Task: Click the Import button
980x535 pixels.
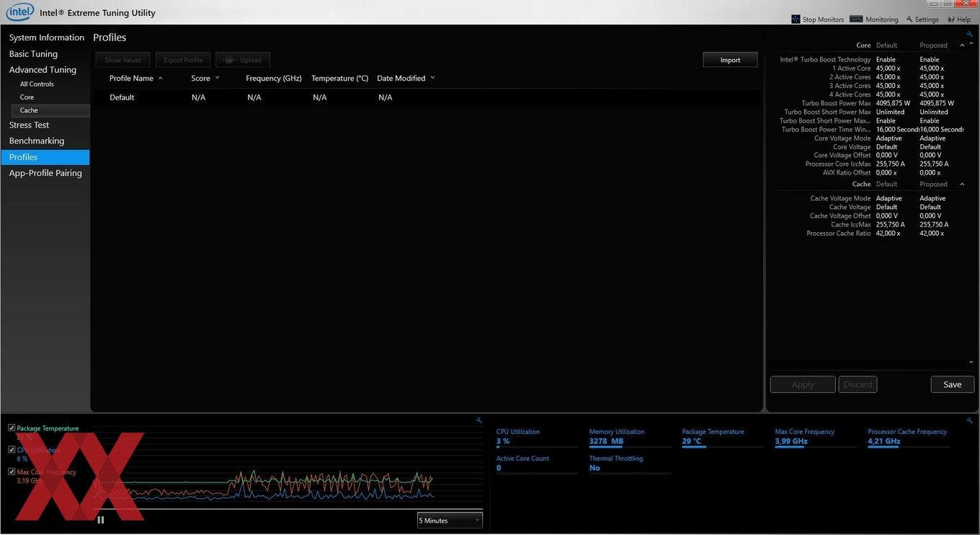Action: 730,60
